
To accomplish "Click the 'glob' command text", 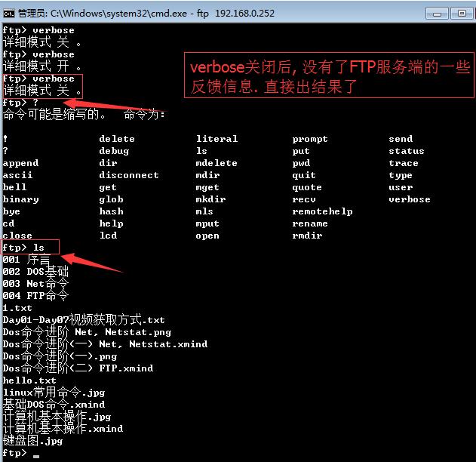I will coord(111,199).
